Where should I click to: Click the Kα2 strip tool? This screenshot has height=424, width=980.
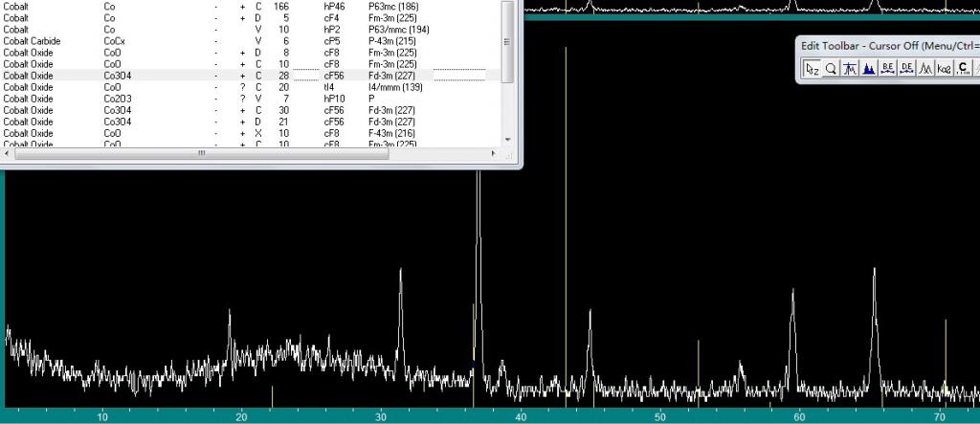945,68
